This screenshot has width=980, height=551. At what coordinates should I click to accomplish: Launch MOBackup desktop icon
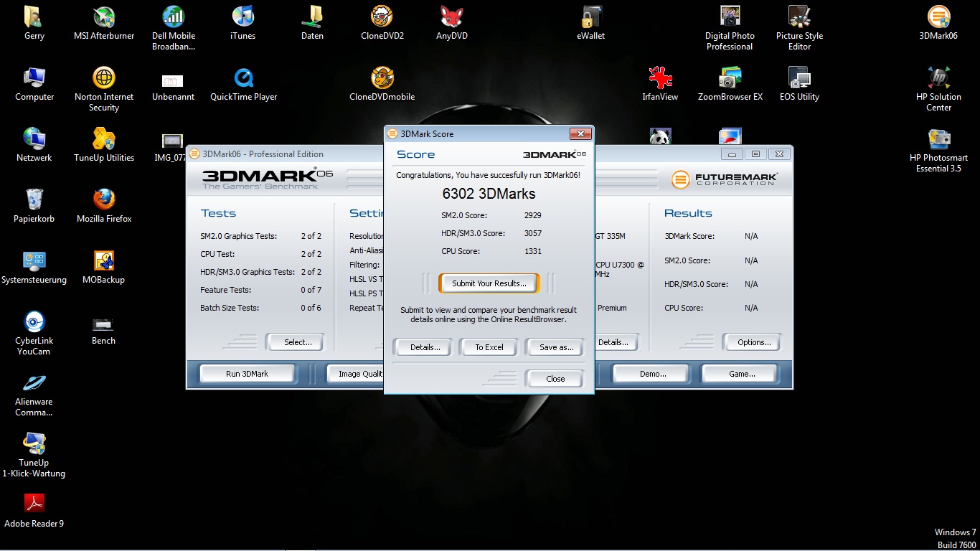[x=104, y=267]
